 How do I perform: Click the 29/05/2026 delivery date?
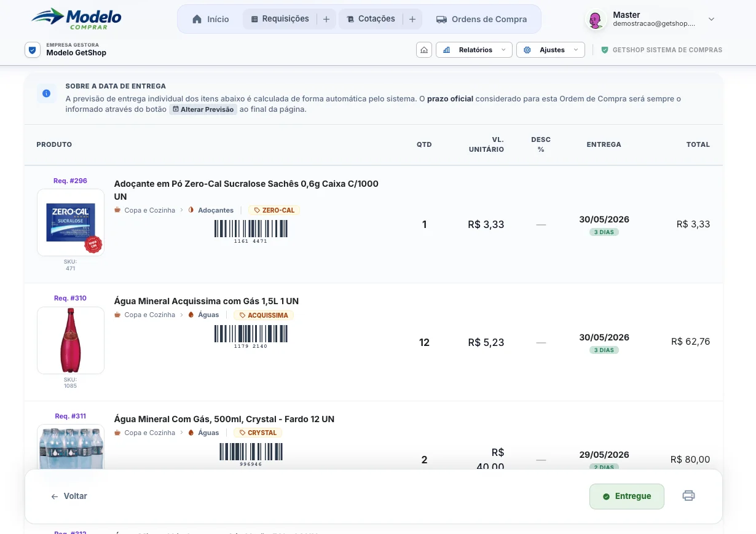[x=604, y=455]
